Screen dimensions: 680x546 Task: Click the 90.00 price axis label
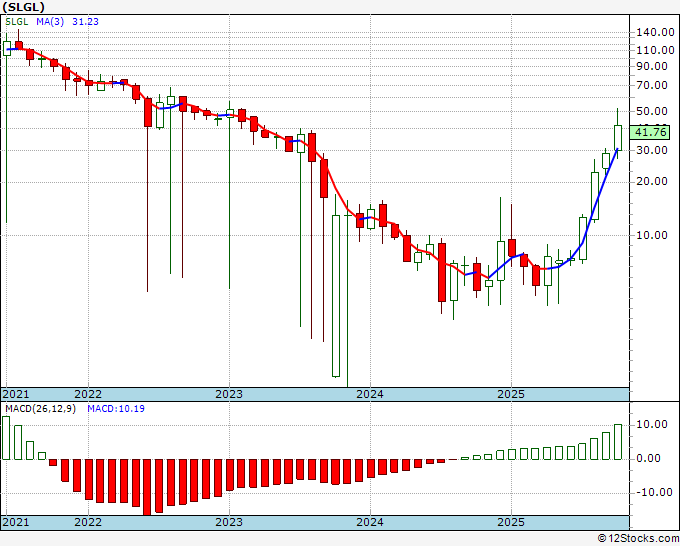(x=652, y=66)
